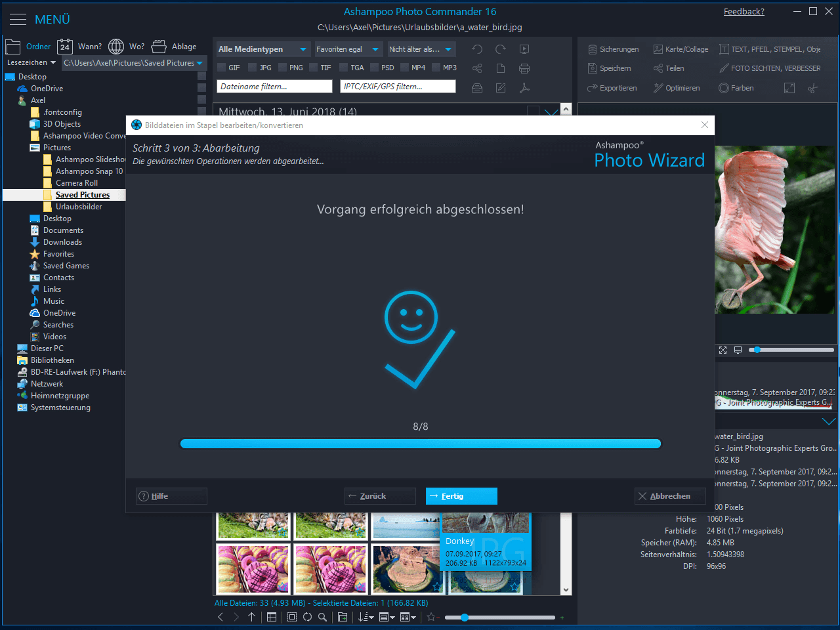Switch to the Ordner tab
The image size is (840, 630).
tap(29, 47)
